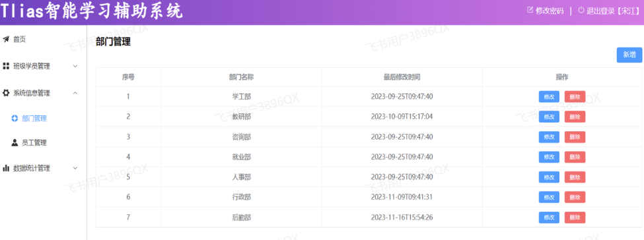Click the person icon beside 员工管理
644x240 pixels.
[15, 143]
